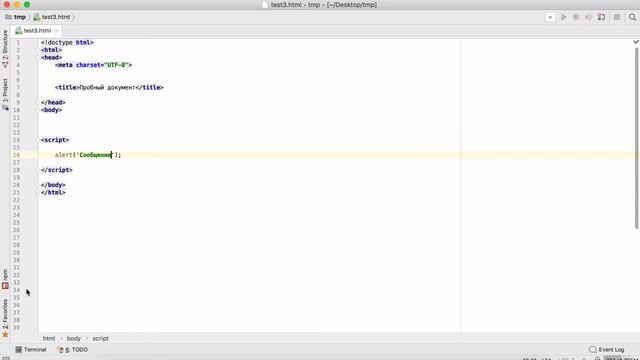Open the run configuration dropdown
The width and height of the screenshot is (640, 360).
coord(550,17)
